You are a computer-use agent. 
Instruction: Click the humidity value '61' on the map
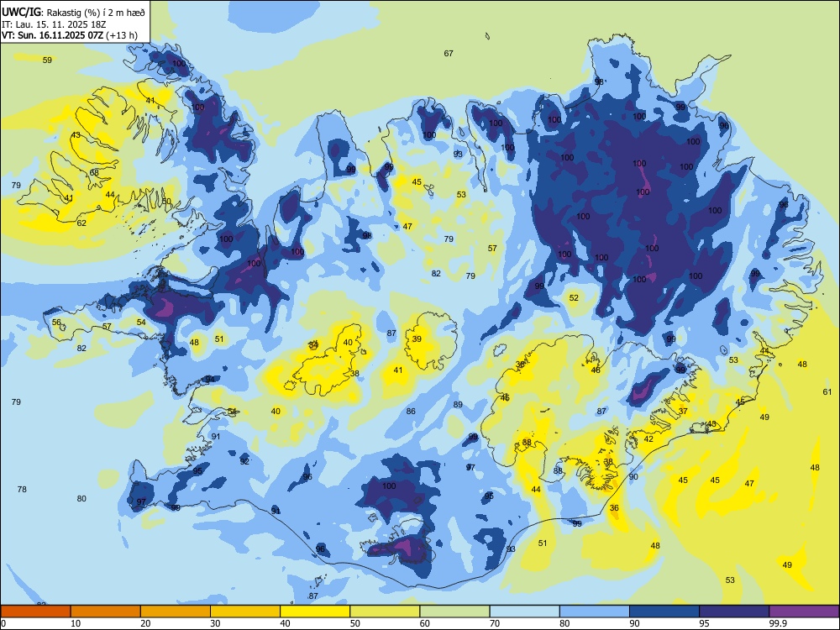click(827, 392)
